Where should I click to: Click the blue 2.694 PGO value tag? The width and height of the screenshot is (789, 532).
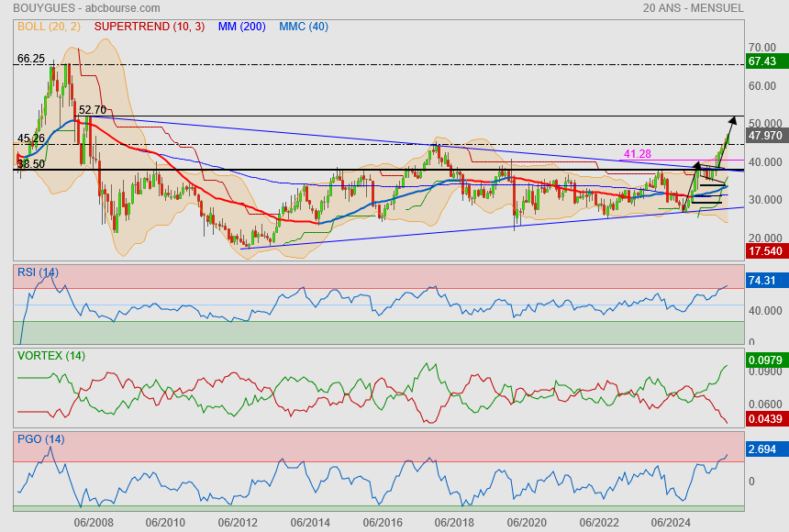762,449
